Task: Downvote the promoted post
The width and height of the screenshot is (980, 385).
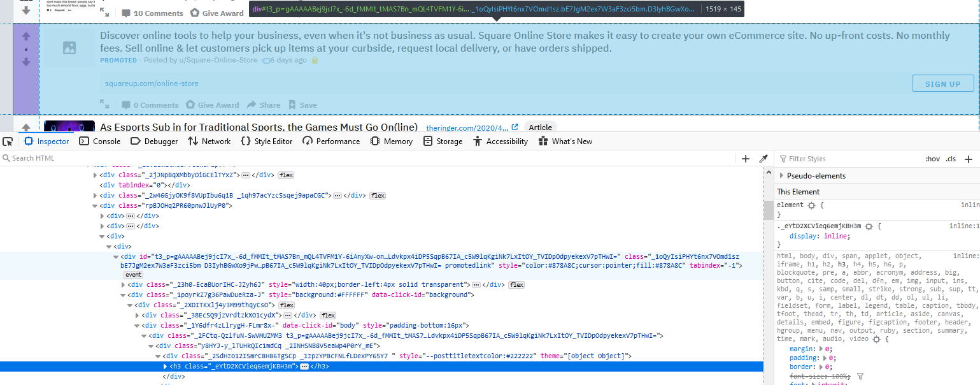Action: pos(26,62)
